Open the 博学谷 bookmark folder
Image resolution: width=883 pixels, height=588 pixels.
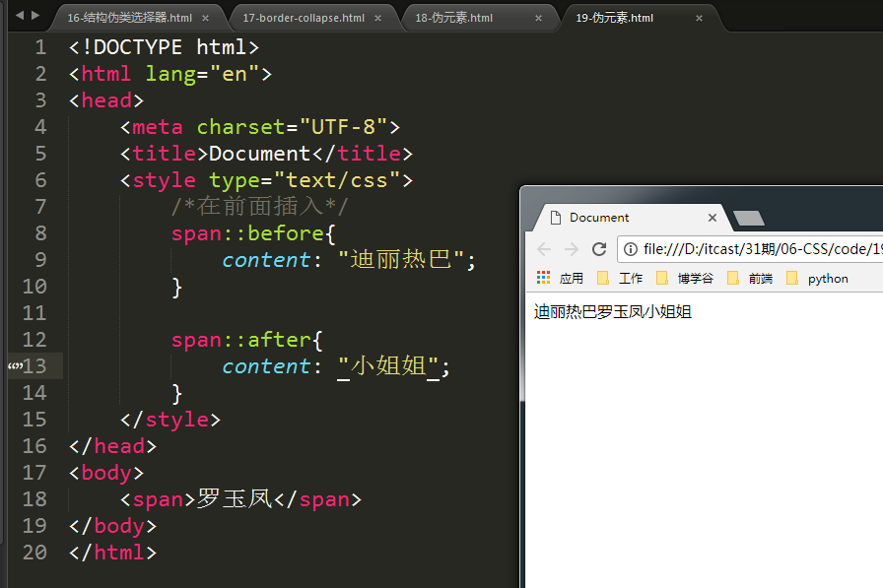pyautogui.click(x=685, y=278)
